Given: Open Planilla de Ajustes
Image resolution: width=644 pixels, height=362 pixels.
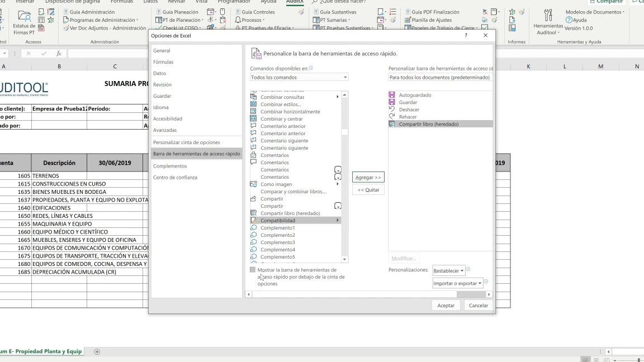Looking at the screenshot, I should [x=428, y=20].
